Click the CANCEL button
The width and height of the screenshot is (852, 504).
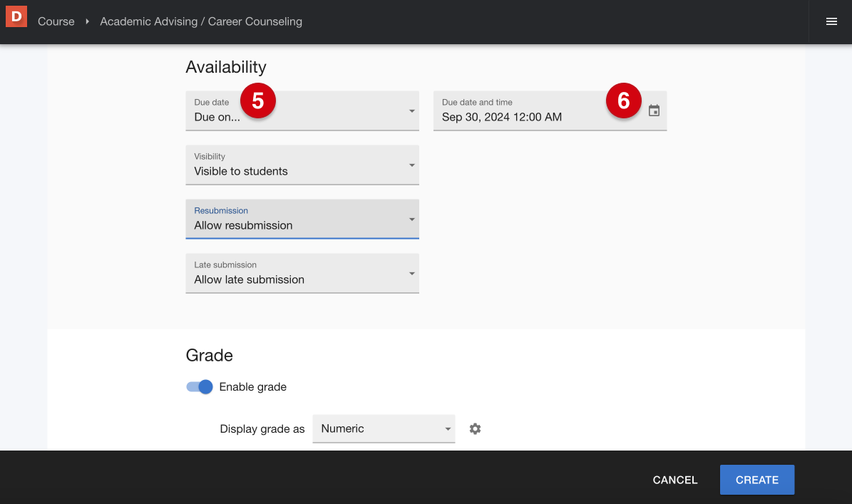coord(675,480)
